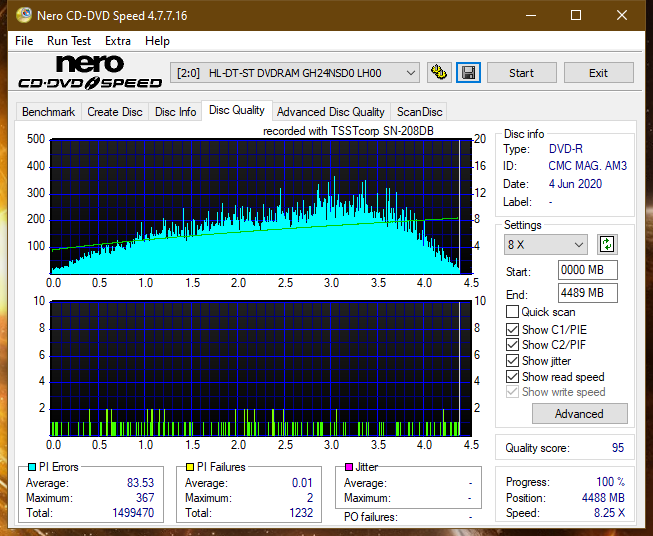Image resolution: width=653 pixels, height=536 pixels.
Task: Click the End MB input field
Action: [587, 293]
